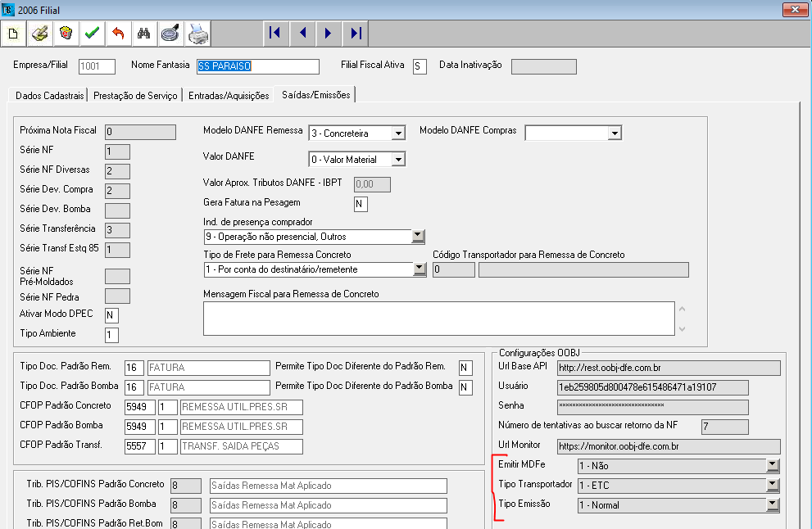Click Tipo Doc. Padrão Bomba code field
The image size is (812, 529).
click(x=134, y=387)
